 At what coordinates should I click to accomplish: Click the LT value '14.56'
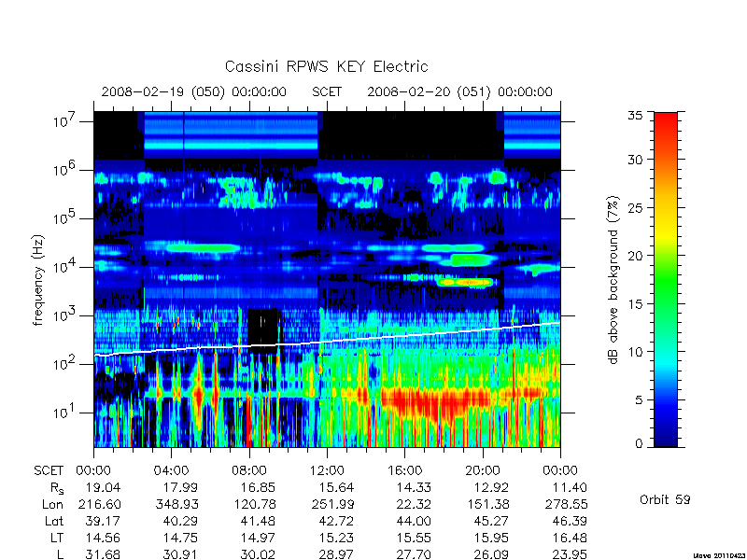point(103,539)
